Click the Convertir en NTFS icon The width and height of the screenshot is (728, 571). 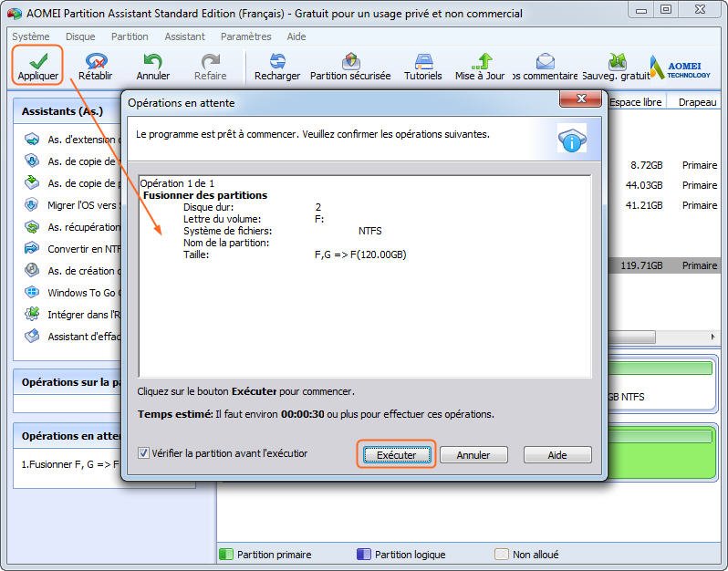[x=32, y=249]
